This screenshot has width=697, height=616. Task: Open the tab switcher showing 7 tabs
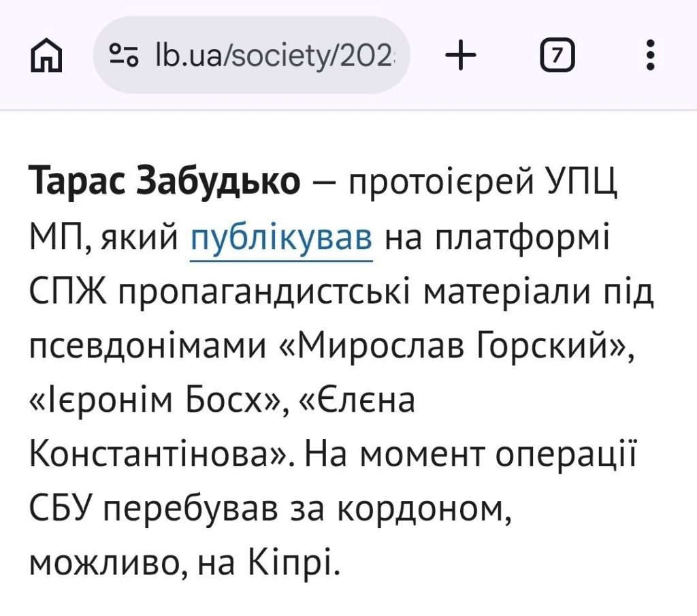(x=557, y=55)
